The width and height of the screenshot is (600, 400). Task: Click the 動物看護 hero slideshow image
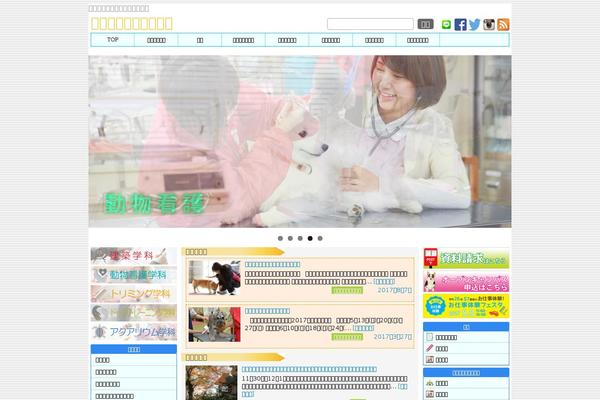point(300,141)
